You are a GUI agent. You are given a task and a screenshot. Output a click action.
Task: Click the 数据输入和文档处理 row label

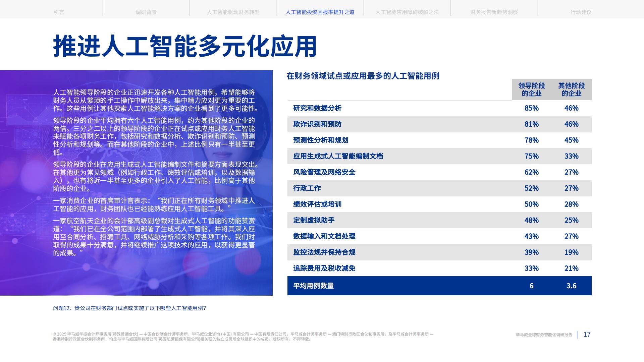click(324, 236)
